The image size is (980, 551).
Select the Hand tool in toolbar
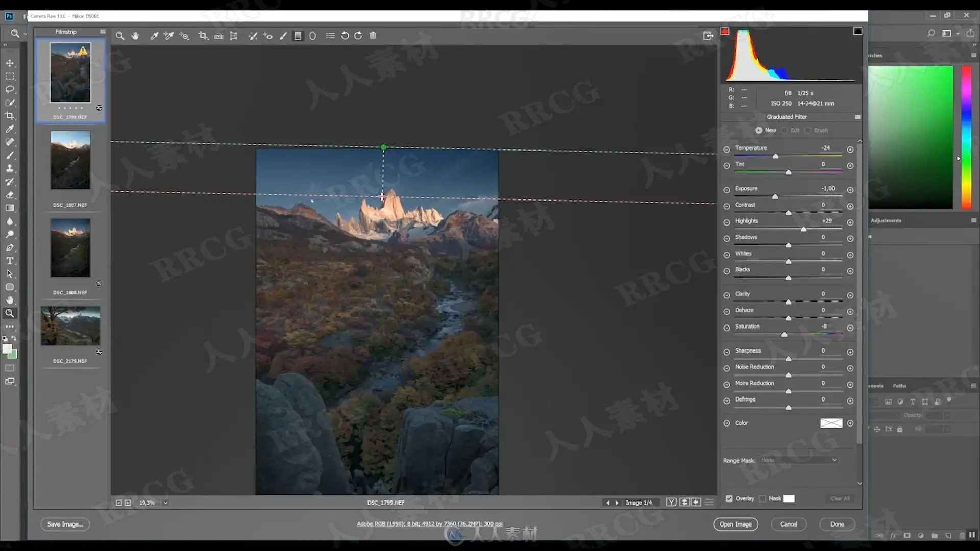pyautogui.click(x=135, y=36)
